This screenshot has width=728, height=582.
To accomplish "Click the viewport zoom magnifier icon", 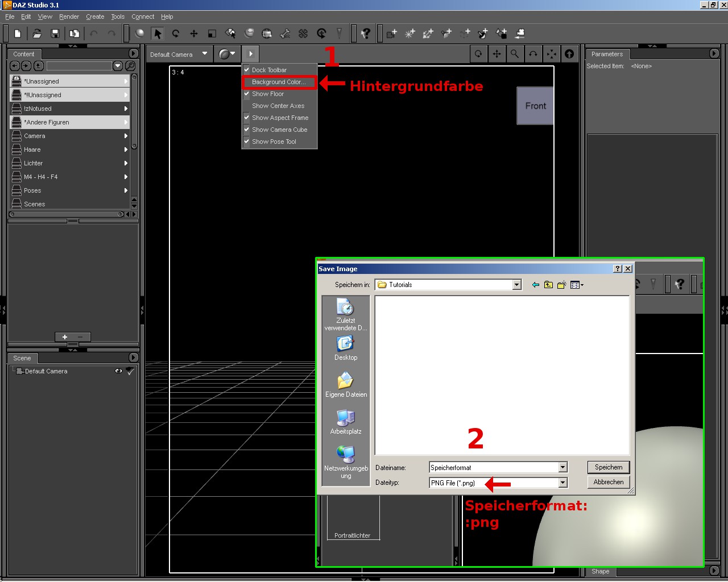I will 515,54.
